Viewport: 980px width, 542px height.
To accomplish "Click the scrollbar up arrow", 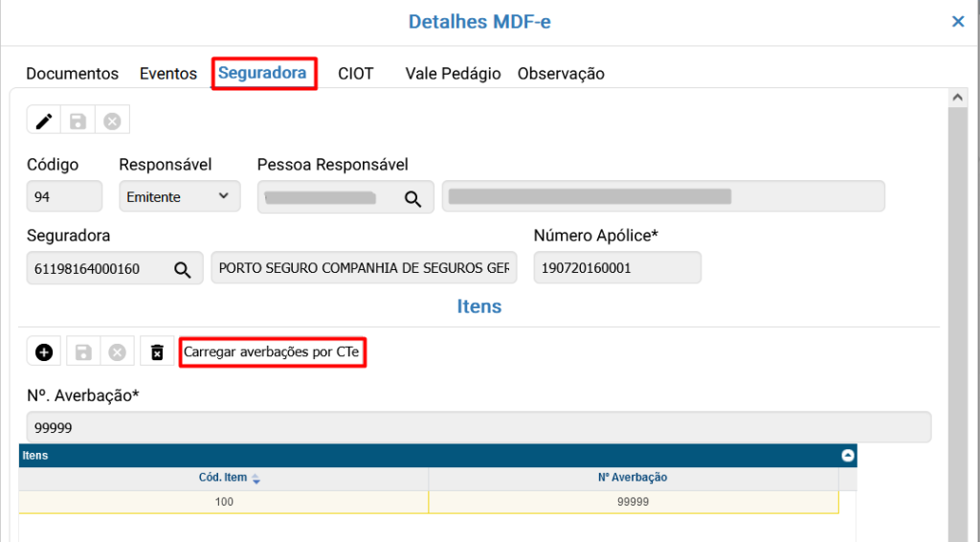I will point(956,98).
